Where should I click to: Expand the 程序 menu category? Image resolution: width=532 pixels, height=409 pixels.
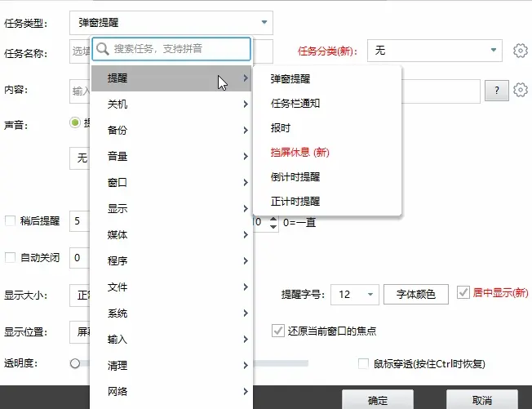coord(171,261)
